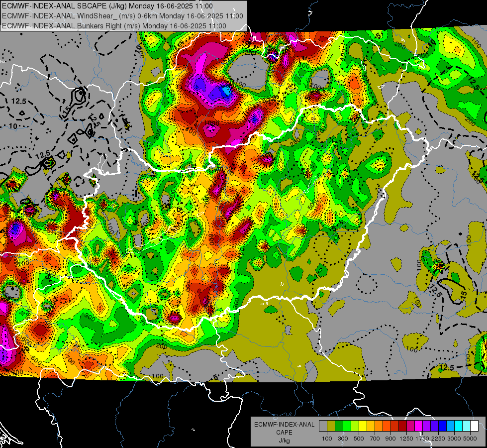Pick the lime yellow-green legend swatch
Viewport: 487px width, 448px height.
click(355, 426)
